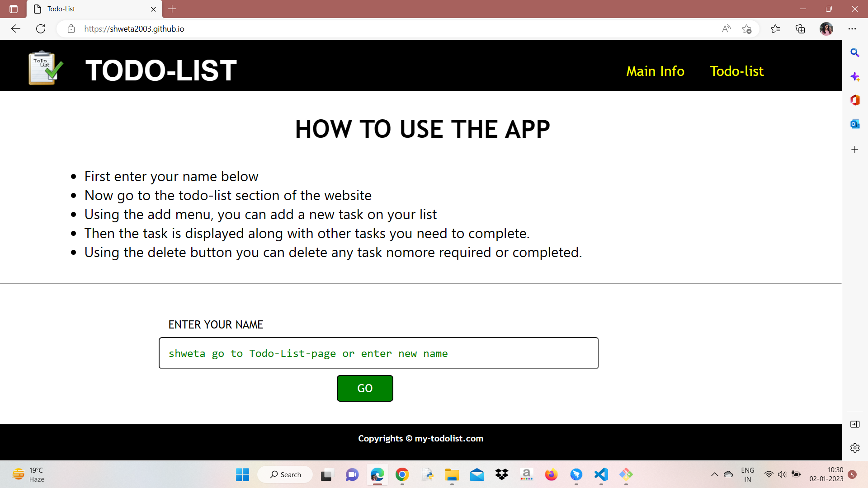Hide the Edge sidebar panel button
This screenshot has width=868, height=488.
coord(854,424)
